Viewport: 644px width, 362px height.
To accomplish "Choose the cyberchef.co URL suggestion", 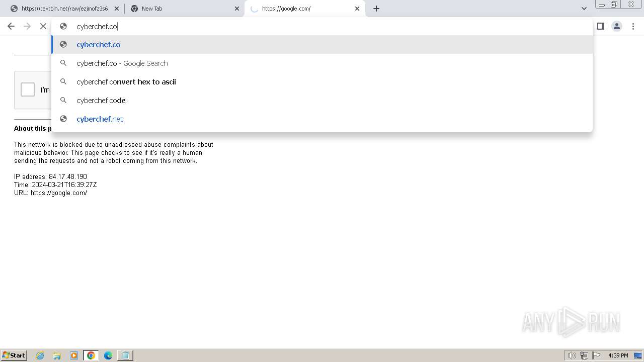I will tap(322, 45).
